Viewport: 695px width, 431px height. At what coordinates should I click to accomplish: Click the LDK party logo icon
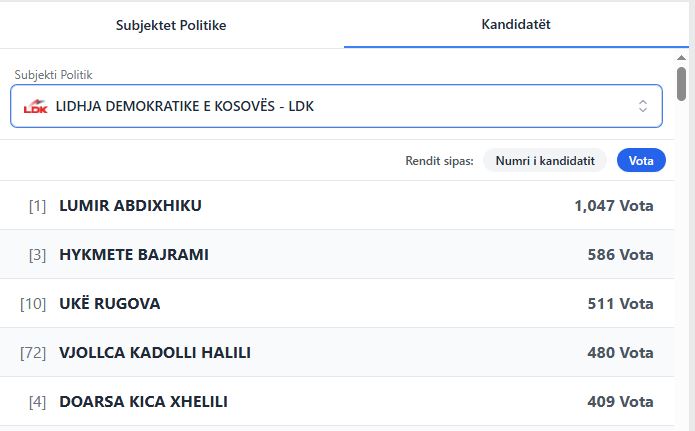(36, 106)
